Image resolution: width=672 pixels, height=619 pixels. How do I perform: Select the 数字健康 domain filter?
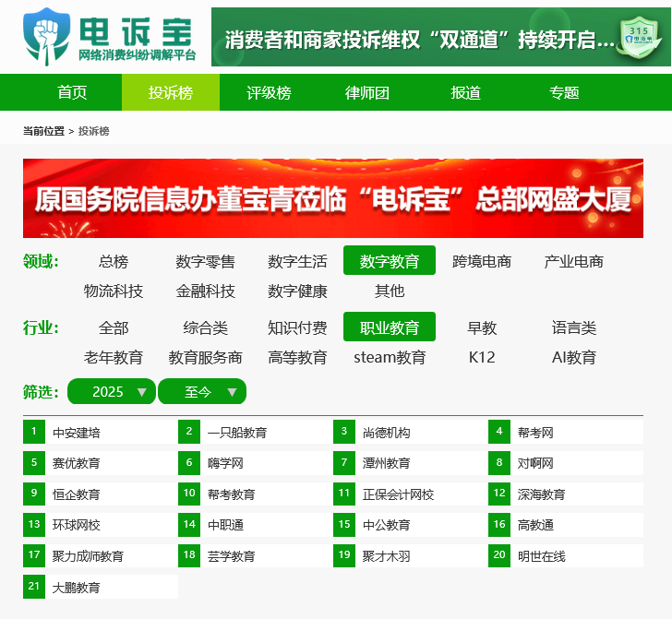click(x=297, y=291)
